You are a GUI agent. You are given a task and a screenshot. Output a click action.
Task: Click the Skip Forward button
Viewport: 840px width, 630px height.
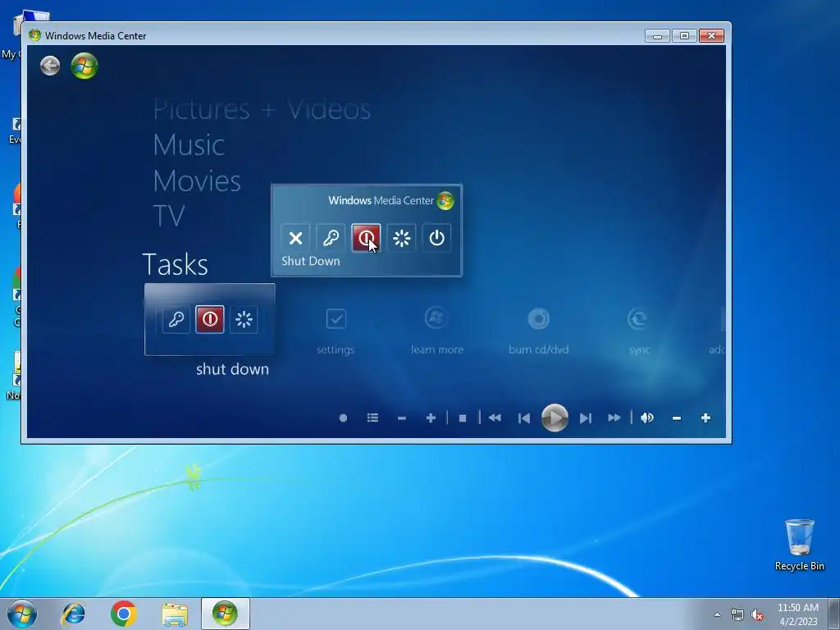click(x=586, y=418)
